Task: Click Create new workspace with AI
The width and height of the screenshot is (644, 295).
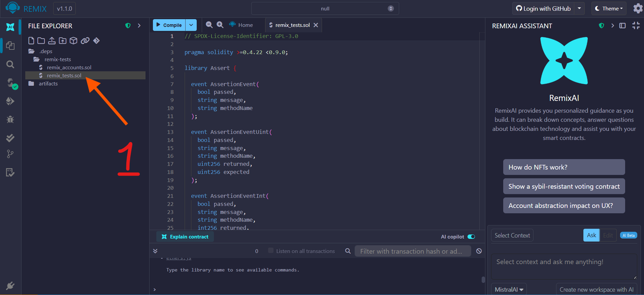Action: click(597, 289)
